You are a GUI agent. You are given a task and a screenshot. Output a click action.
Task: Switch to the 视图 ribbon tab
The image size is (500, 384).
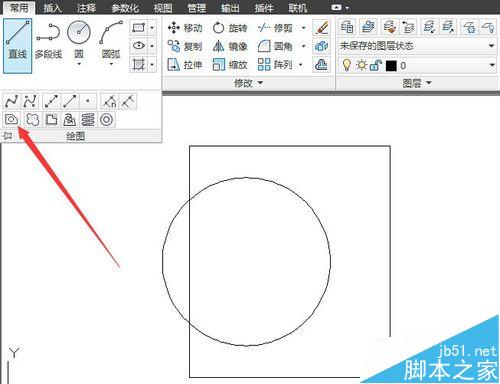click(163, 8)
